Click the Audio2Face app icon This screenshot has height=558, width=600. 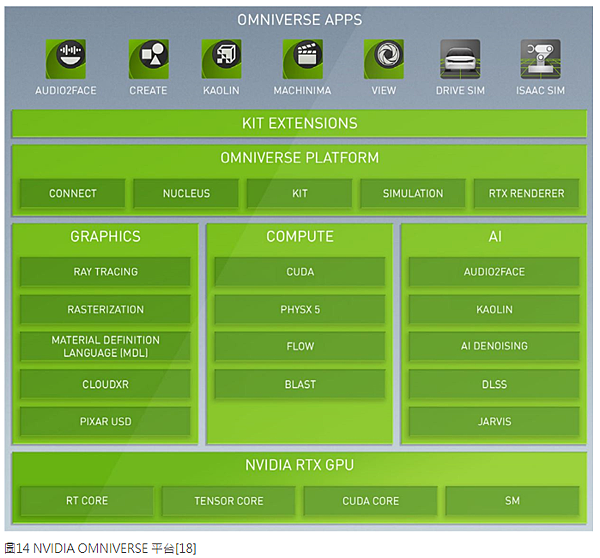65,59
